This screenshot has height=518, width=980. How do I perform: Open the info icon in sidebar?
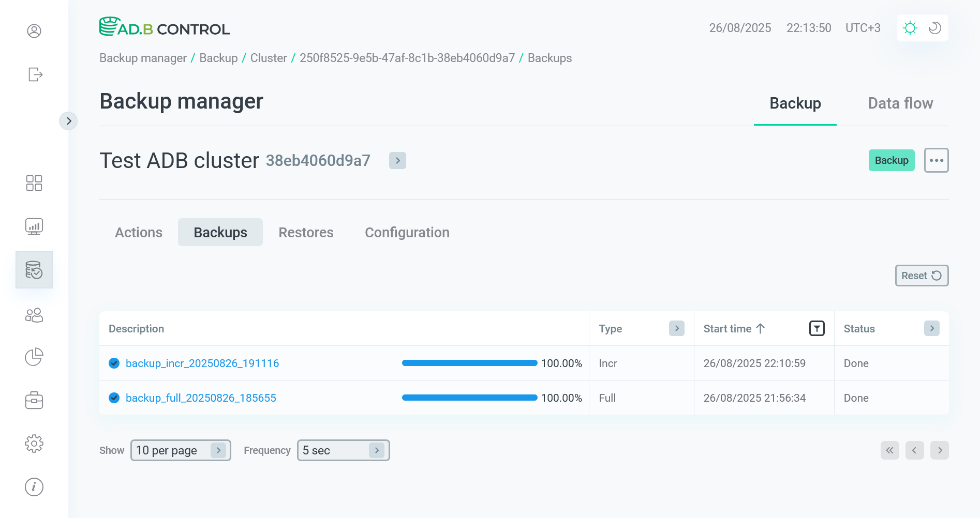coord(34,487)
